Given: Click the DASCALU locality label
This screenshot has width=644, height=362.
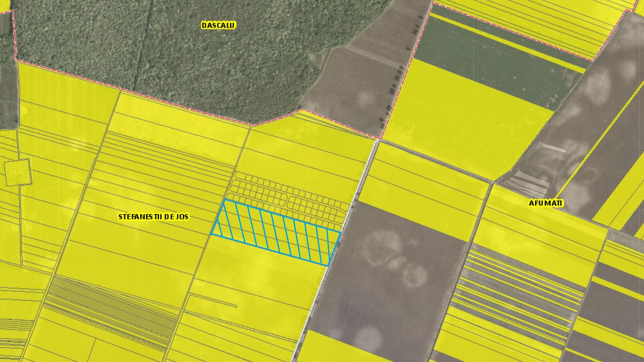Looking at the screenshot, I should tap(218, 25).
